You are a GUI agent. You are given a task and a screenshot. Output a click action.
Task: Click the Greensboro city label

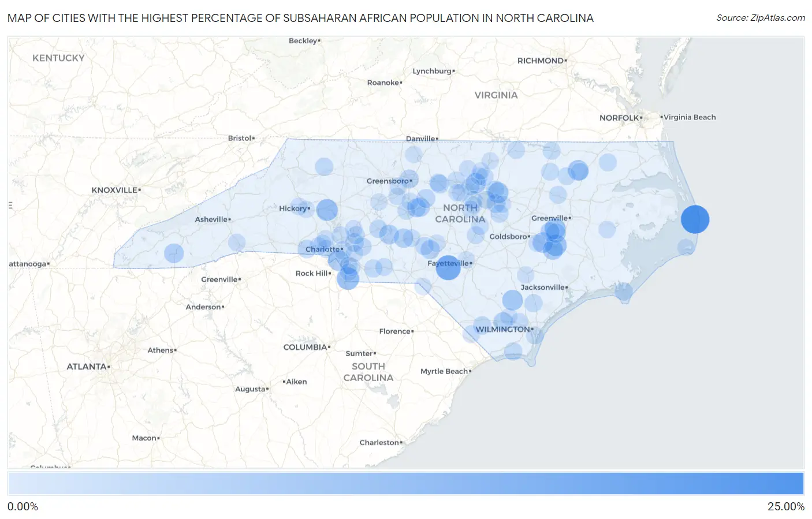click(x=389, y=181)
